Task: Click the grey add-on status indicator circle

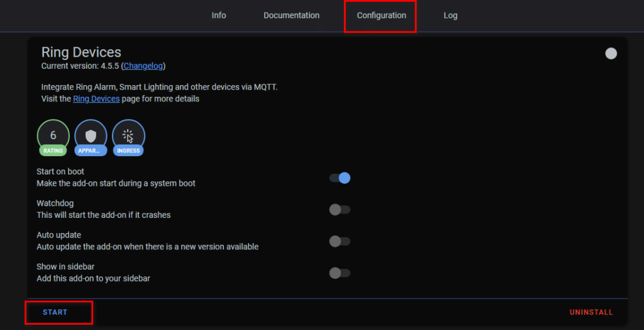Action: pyautogui.click(x=611, y=54)
